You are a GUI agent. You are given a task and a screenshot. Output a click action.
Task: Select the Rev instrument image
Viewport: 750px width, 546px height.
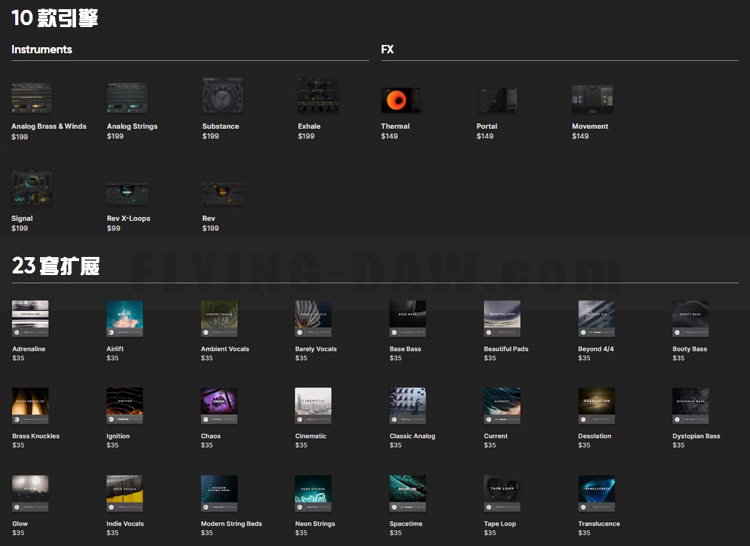tap(222, 194)
